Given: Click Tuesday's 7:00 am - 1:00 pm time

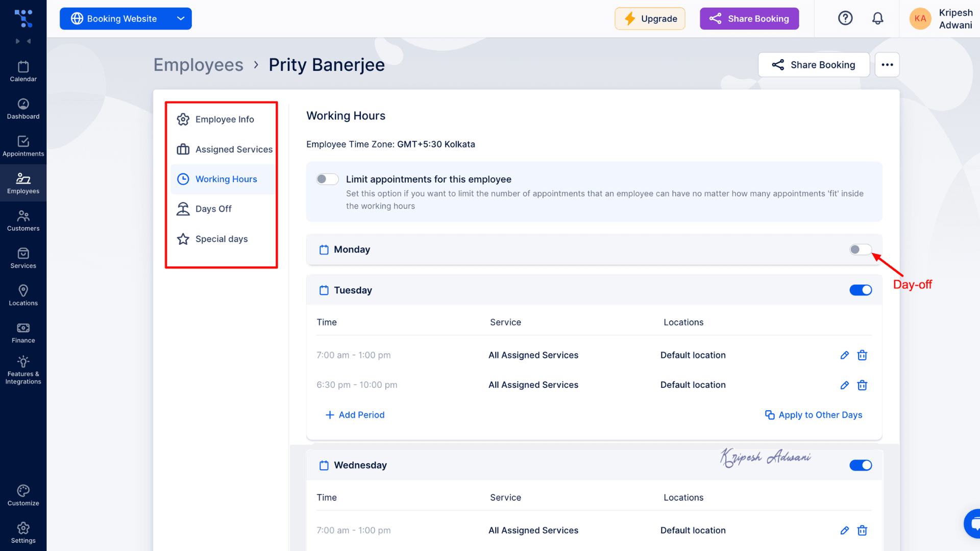Looking at the screenshot, I should point(353,355).
